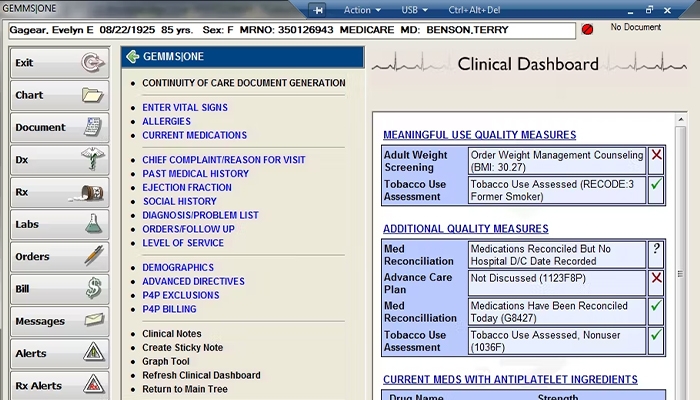The image size is (700, 400).
Task: Open Past Medical History link
Action: (x=196, y=174)
